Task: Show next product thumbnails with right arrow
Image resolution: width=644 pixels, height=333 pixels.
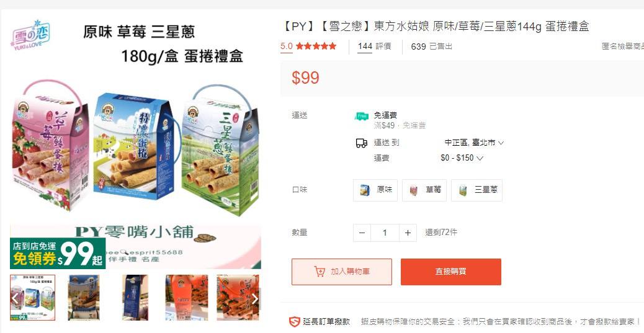Action: [255, 298]
